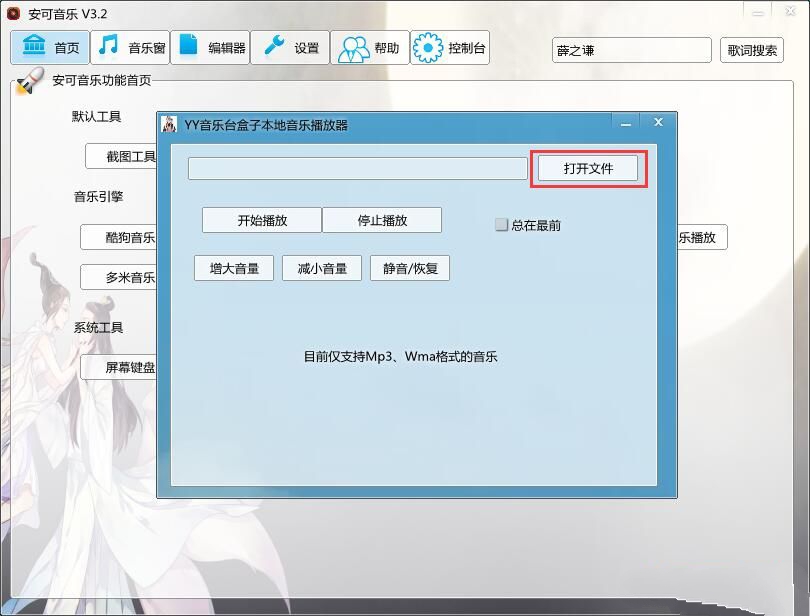Click the 薛之谦 lyrics search field
Viewport: 810px width, 616px height.
click(x=632, y=50)
